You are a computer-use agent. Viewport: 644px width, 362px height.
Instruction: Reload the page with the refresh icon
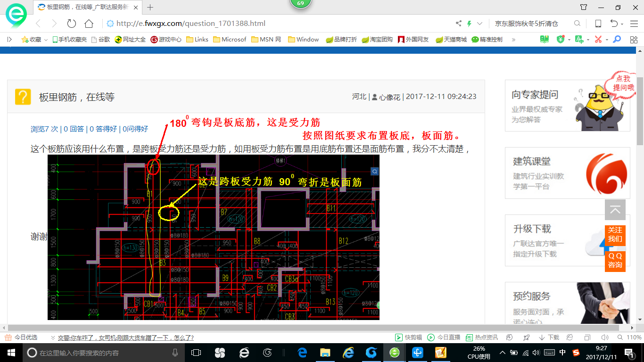pyautogui.click(x=72, y=24)
